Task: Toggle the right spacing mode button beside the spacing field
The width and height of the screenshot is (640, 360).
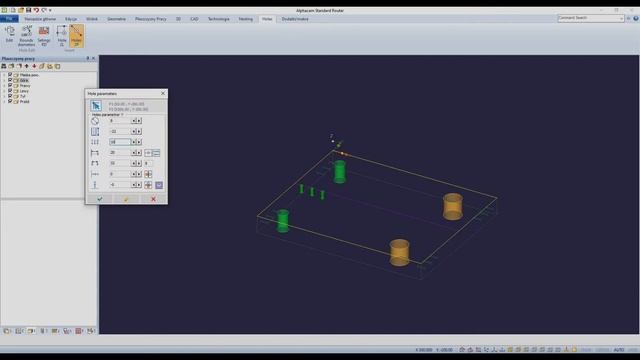Action: pos(156,153)
